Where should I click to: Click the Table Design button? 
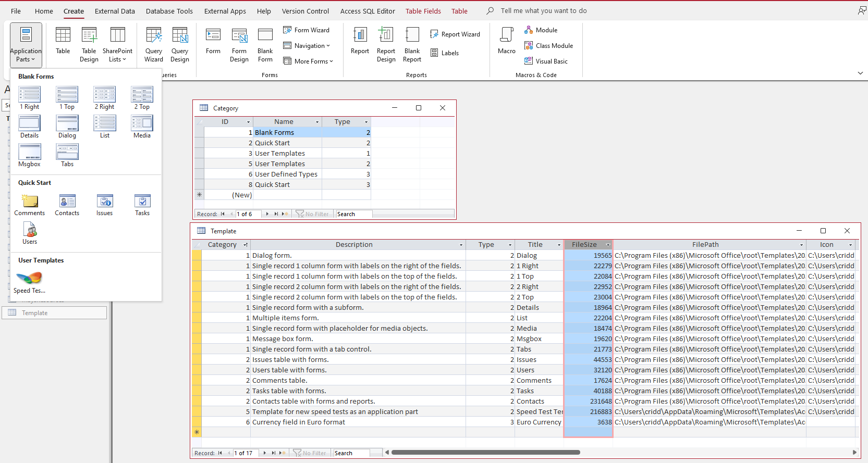click(x=89, y=45)
